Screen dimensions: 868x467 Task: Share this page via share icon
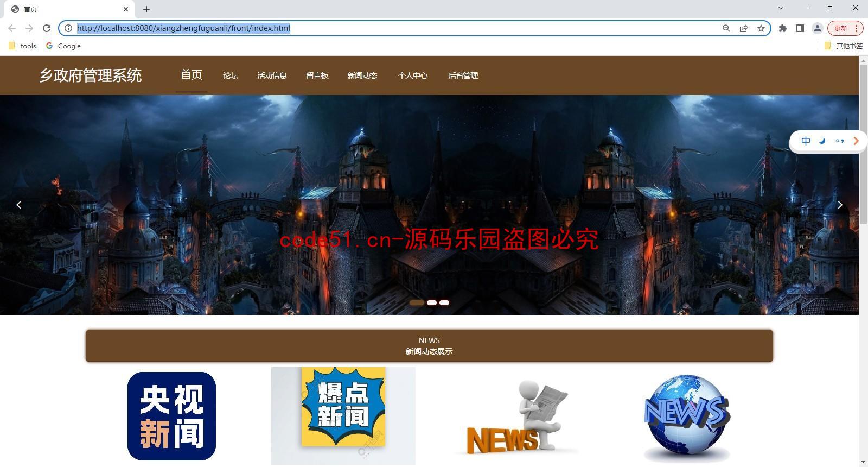pos(744,28)
